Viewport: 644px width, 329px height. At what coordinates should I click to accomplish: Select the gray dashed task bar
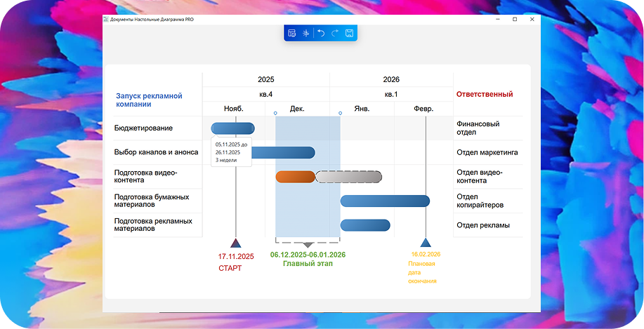coord(349,177)
